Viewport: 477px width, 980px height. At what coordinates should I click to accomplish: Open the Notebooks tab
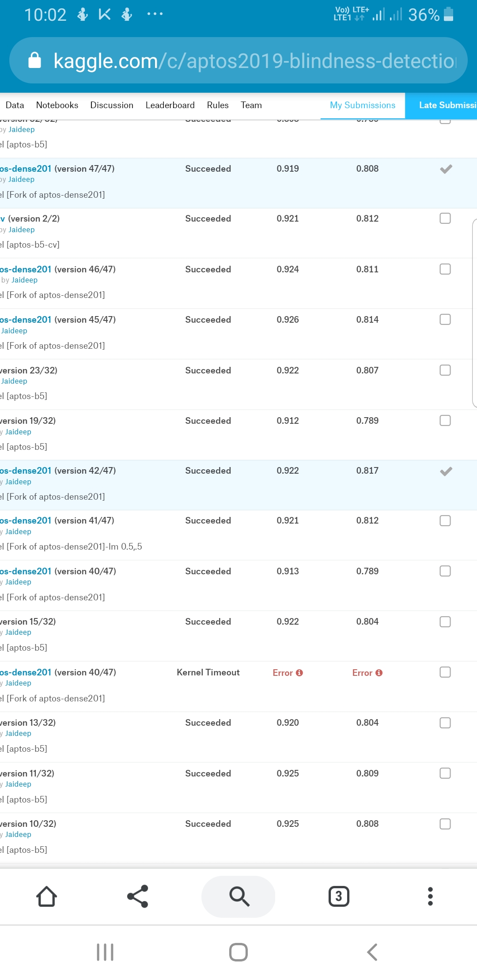57,105
